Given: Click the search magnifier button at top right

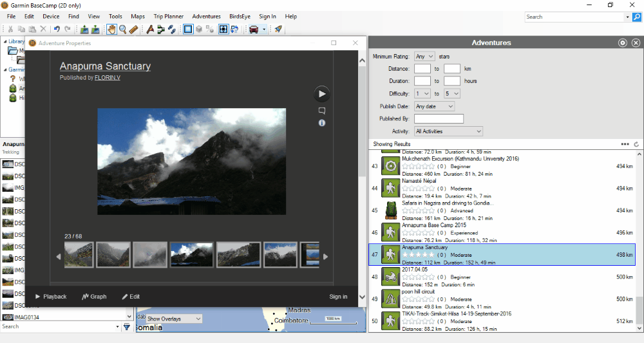Looking at the screenshot, I should click(x=637, y=17).
